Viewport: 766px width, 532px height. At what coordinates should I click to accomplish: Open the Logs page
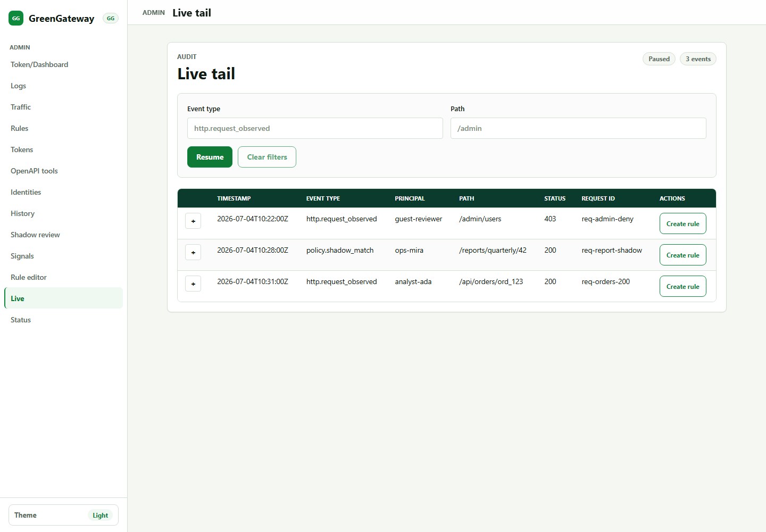click(63, 86)
